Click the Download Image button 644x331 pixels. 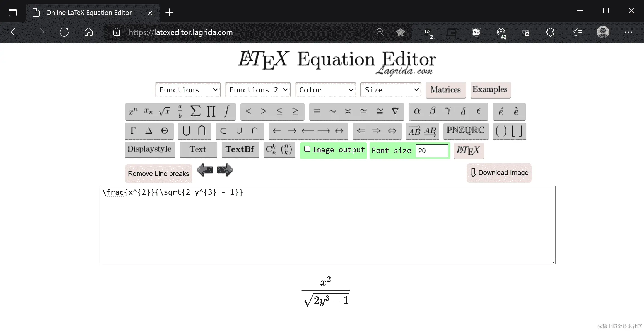coord(499,173)
